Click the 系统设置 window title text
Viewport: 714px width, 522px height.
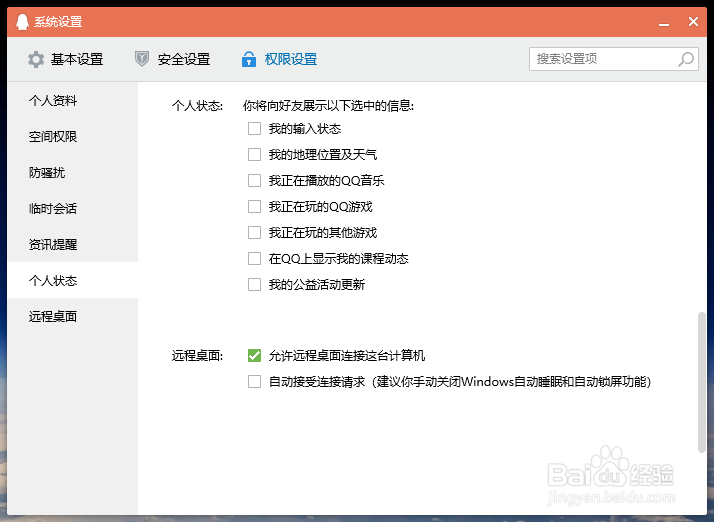point(58,21)
